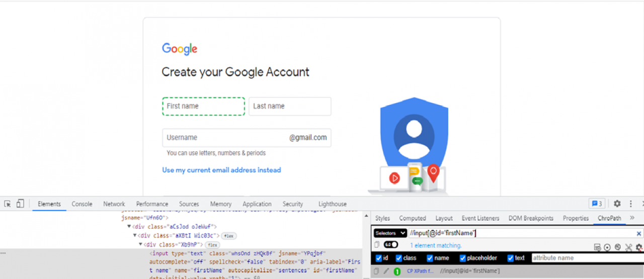Uncheck the placeholder attribute checkbox

point(463,258)
